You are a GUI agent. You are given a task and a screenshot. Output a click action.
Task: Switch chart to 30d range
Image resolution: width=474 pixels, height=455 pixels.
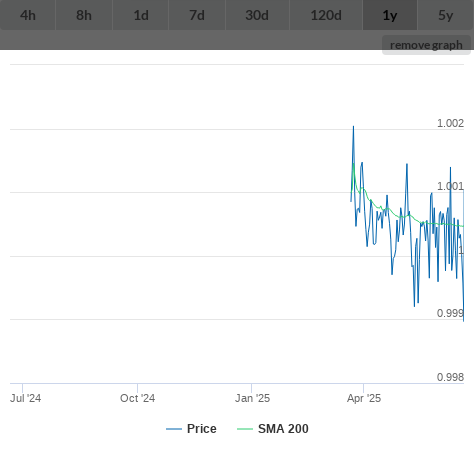257,15
